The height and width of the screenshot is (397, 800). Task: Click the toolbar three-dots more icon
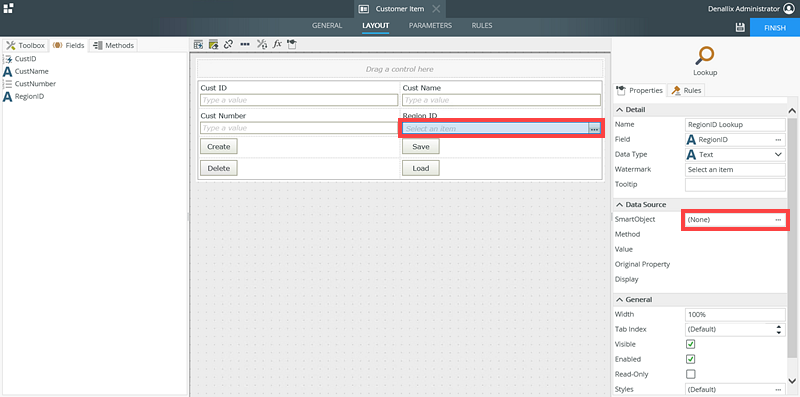tap(245, 44)
